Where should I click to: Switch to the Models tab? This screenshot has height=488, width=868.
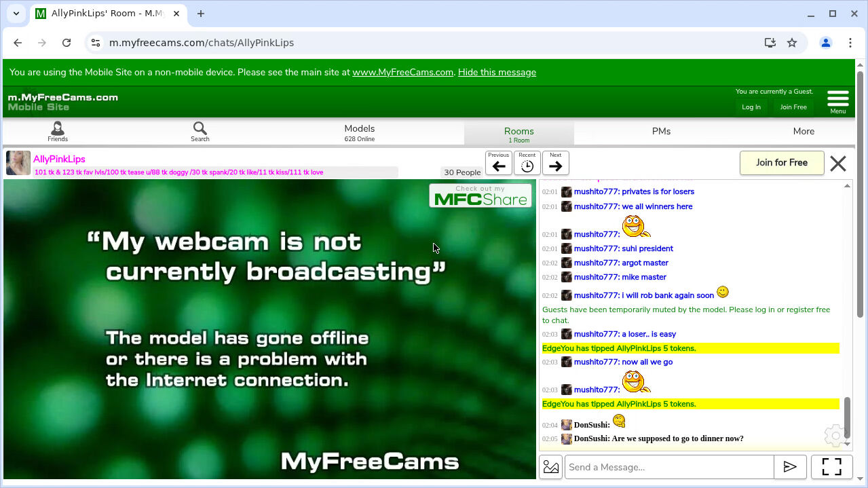[x=359, y=132]
